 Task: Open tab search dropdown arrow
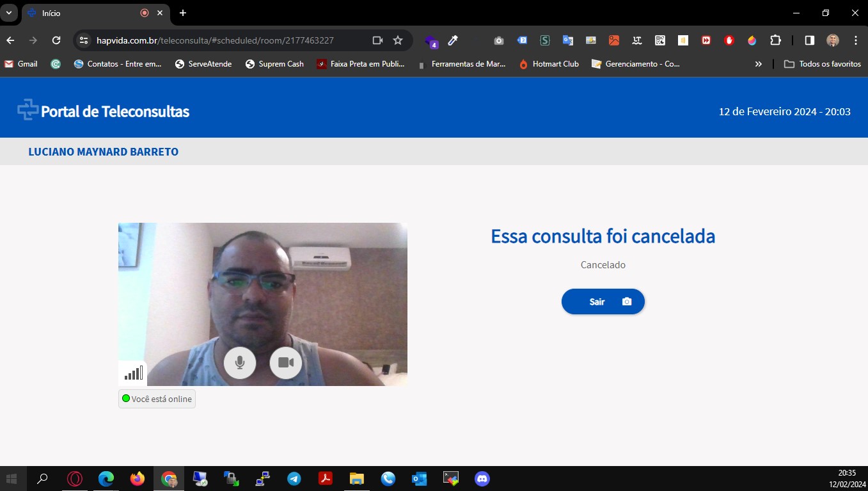pos(9,13)
